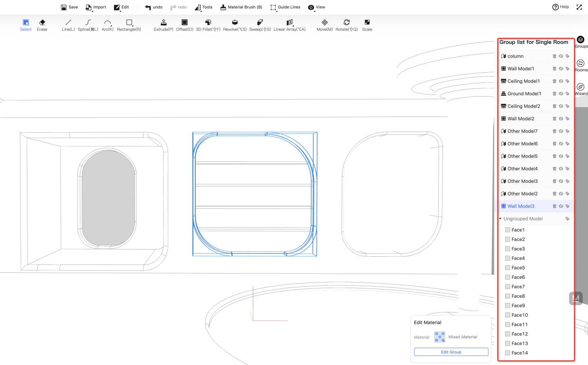Image resolution: width=588 pixels, height=365 pixels.
Task: Hide the column group
Action: coord(561,56)
